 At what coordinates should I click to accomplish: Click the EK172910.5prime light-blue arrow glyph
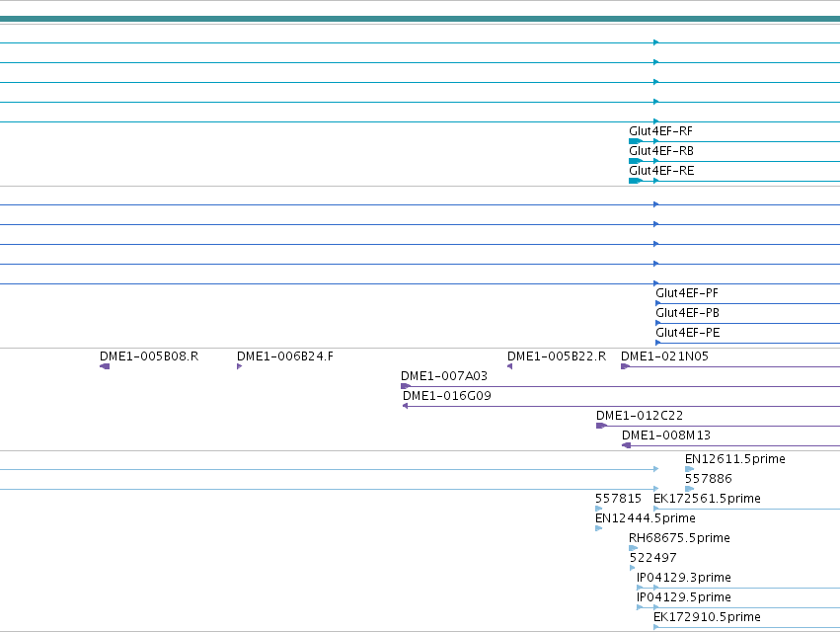(656, 627)
